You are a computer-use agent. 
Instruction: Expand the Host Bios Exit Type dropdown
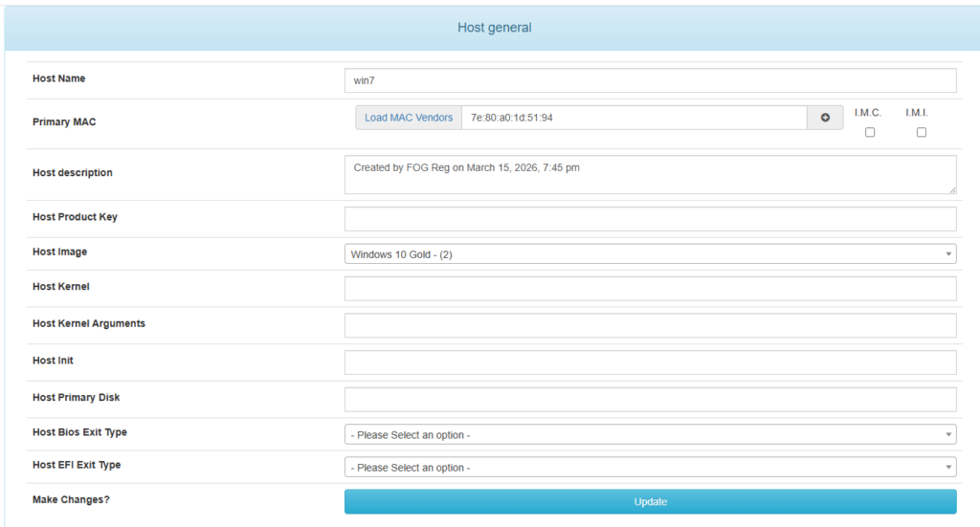click(x=650, y=435)
